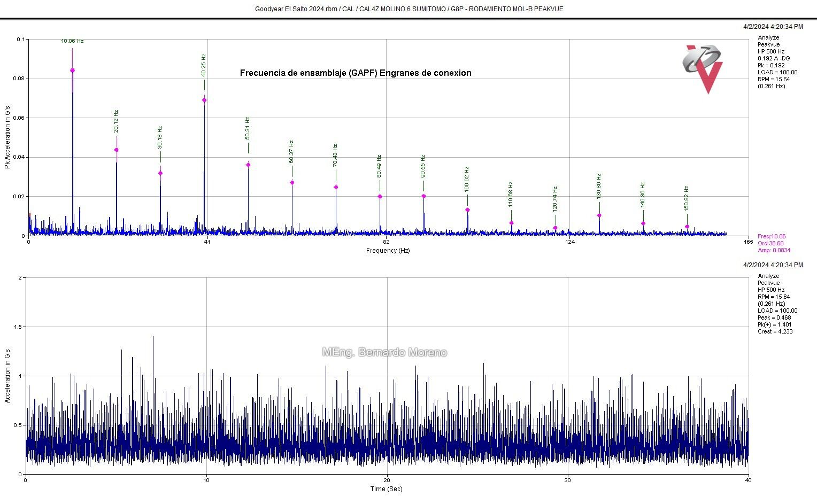Select the 30 tick on the time axis
Viewport: 817px width, 504px height.
tap(568, 480)
